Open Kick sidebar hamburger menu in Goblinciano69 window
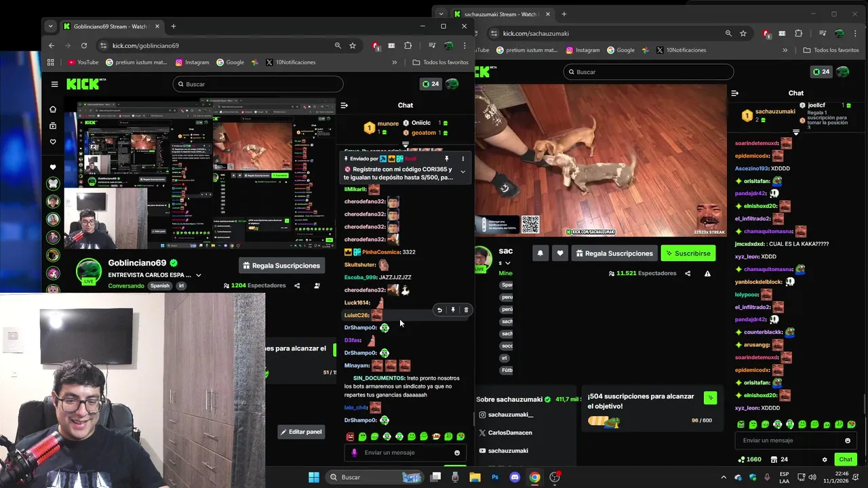868x488 pixels. (x=54, y=84)
